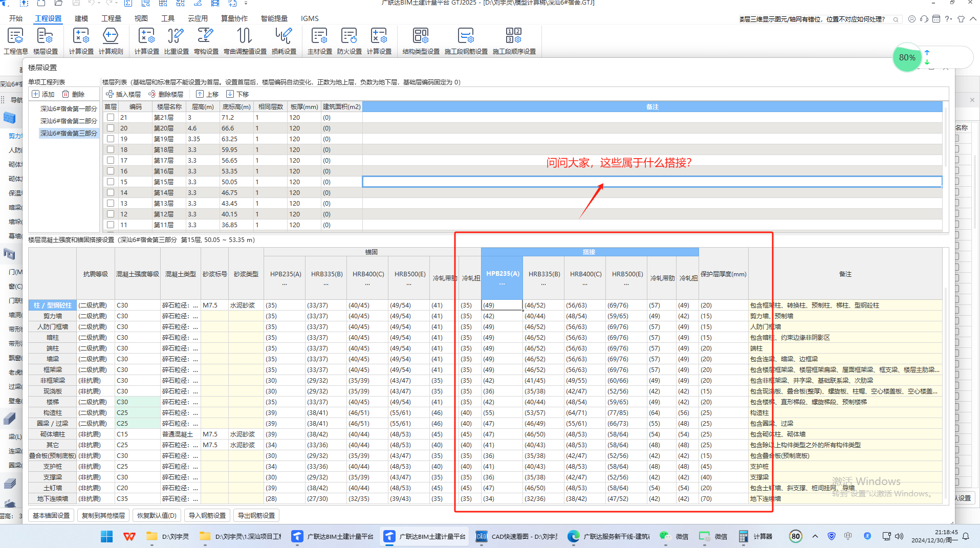Click 删除楼层 in floor list toolbar

click(x=166, y=94)
